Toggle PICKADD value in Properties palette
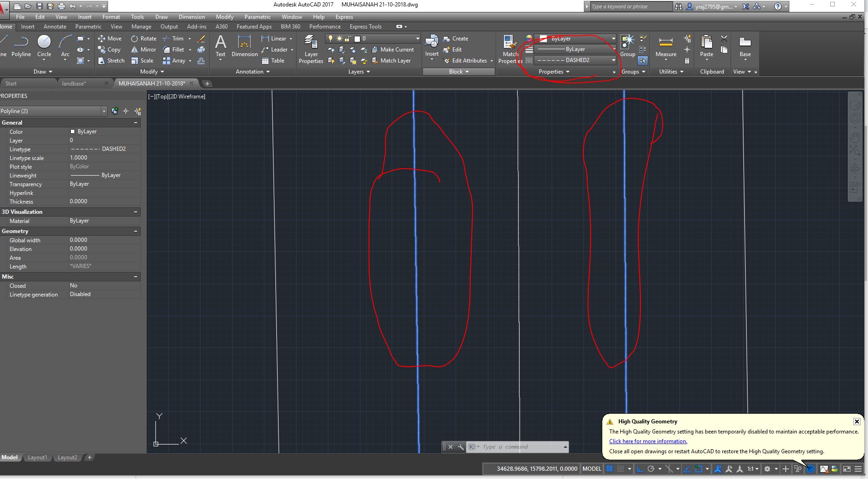 pyautogui.click(x=114, y=111)
